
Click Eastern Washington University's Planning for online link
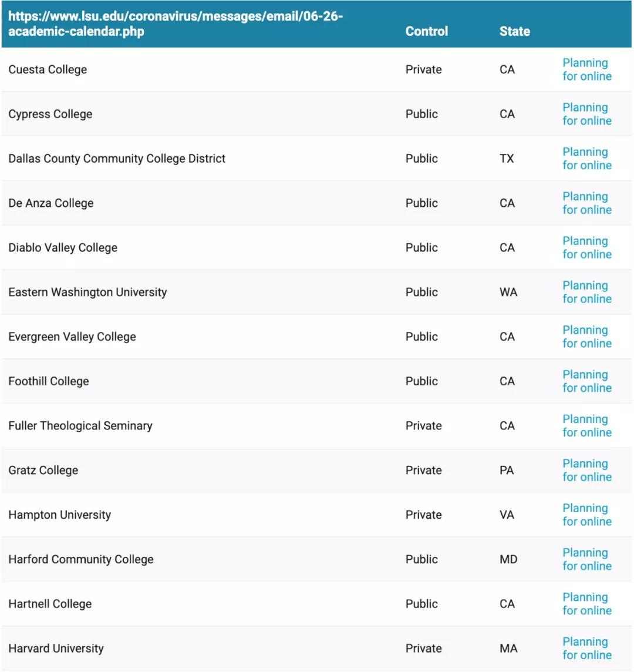point(586,292)
